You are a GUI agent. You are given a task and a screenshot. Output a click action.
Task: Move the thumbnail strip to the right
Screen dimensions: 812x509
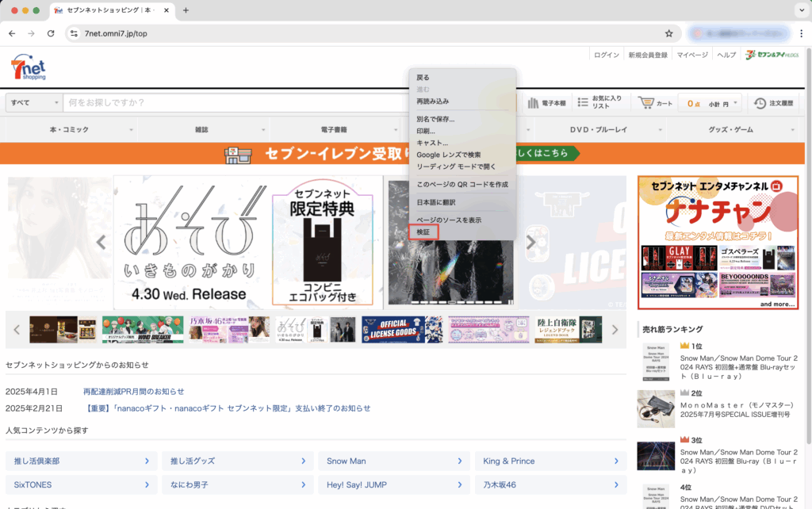coord(615,330)
